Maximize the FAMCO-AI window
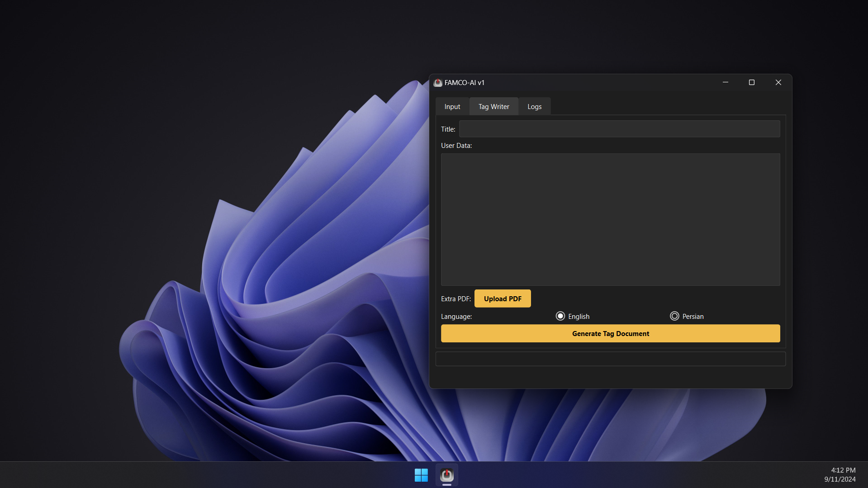 point(752,82)
